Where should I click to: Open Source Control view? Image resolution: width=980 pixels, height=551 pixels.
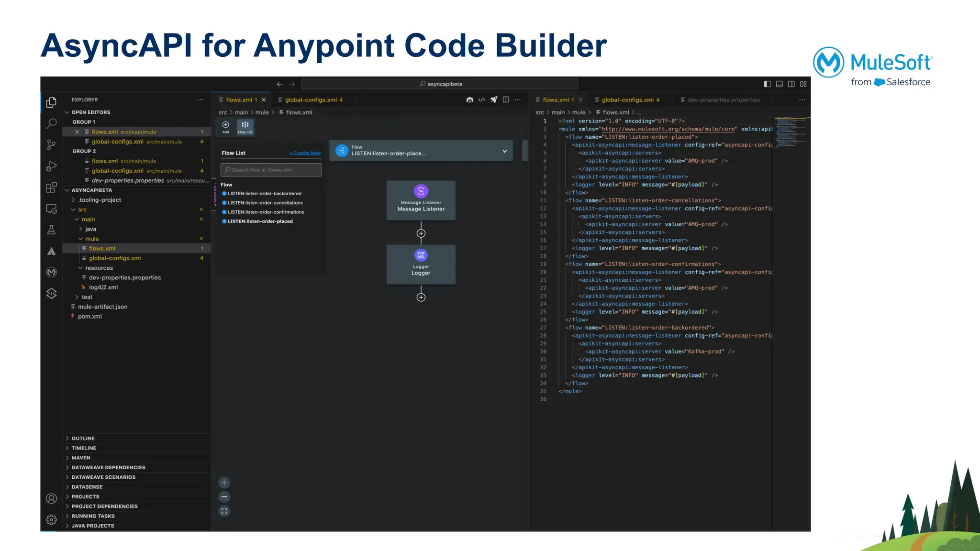pyautogui.click(x=51, y=145)
